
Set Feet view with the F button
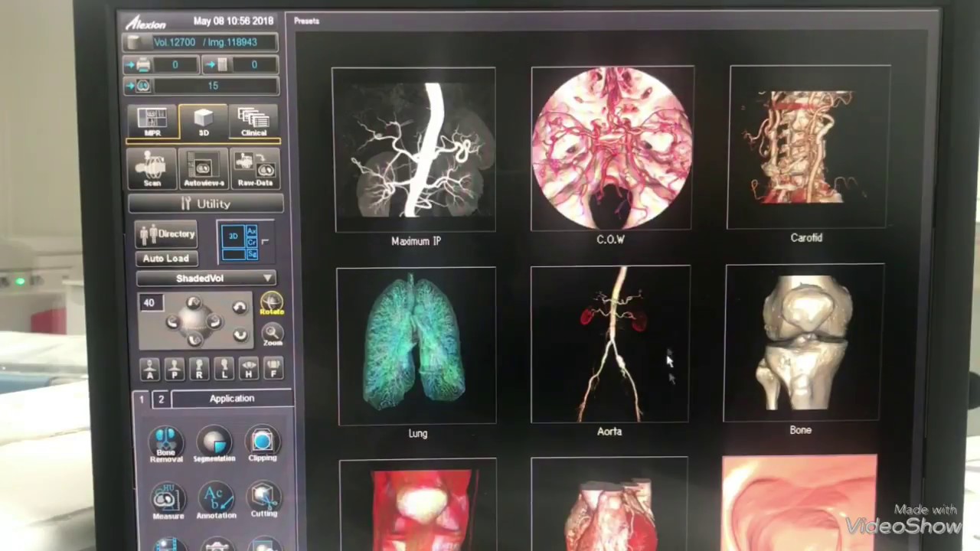[x=273, y=369]
